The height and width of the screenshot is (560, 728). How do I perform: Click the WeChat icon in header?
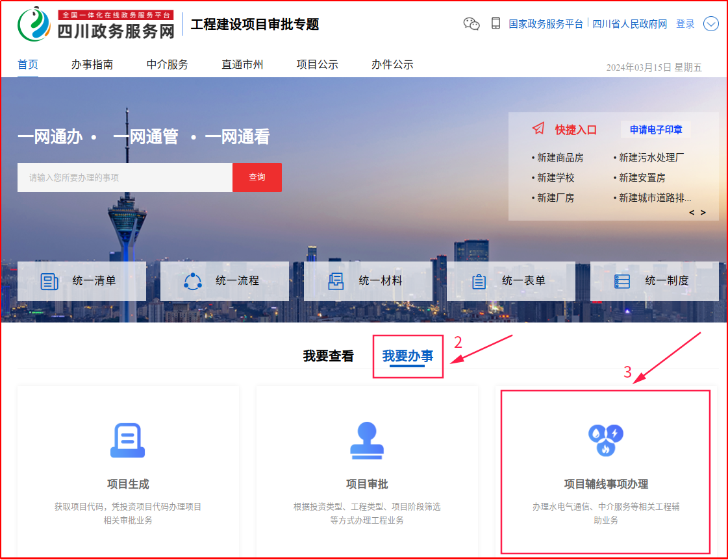point(471,24)
